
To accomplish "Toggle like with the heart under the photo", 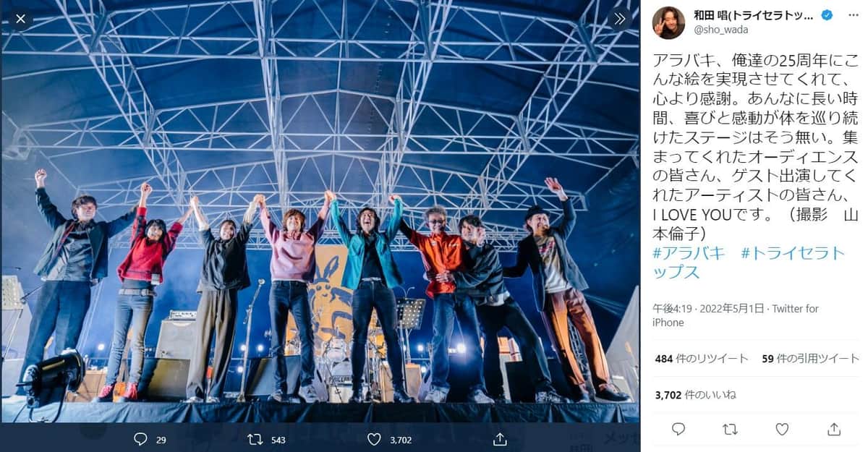I will [x=375, y=438].
